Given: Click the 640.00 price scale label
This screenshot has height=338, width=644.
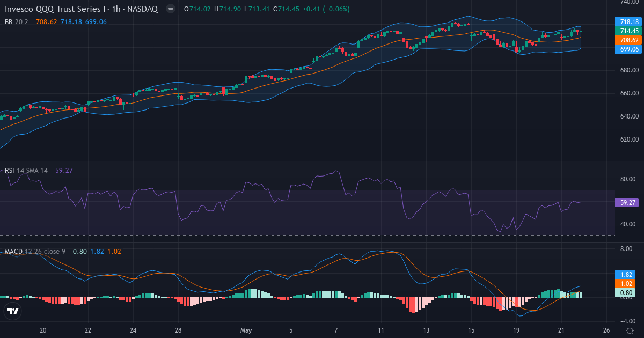Looking at the screenshot, I should (629, 116).
